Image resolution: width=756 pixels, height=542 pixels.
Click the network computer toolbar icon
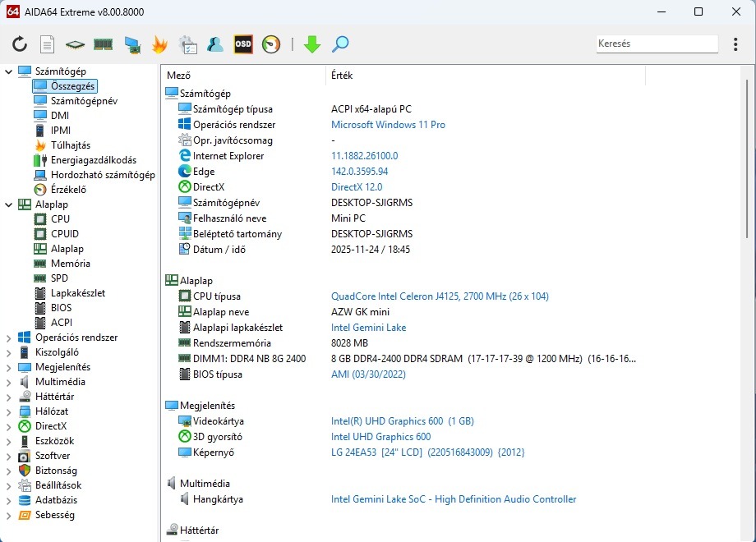(132, 44)
